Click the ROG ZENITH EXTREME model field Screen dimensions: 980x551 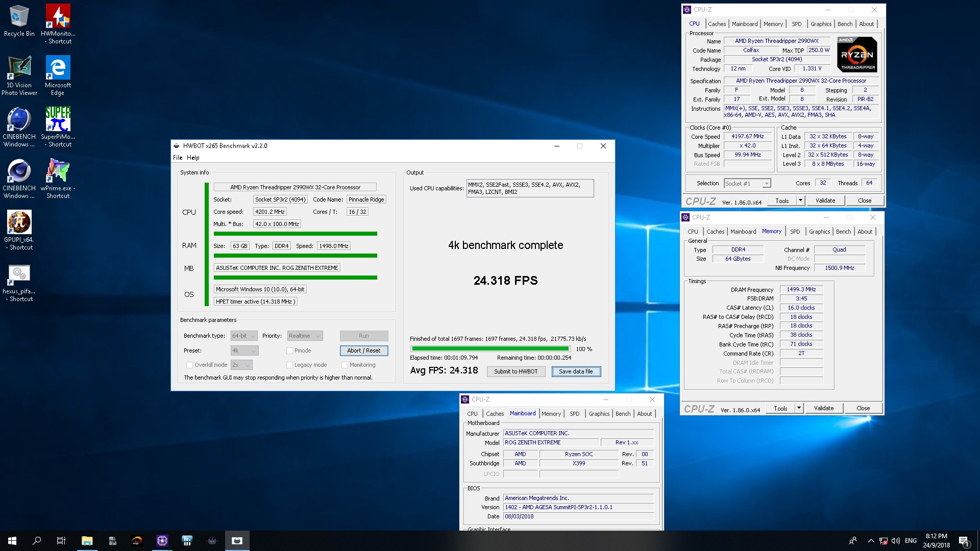(551, 442)
